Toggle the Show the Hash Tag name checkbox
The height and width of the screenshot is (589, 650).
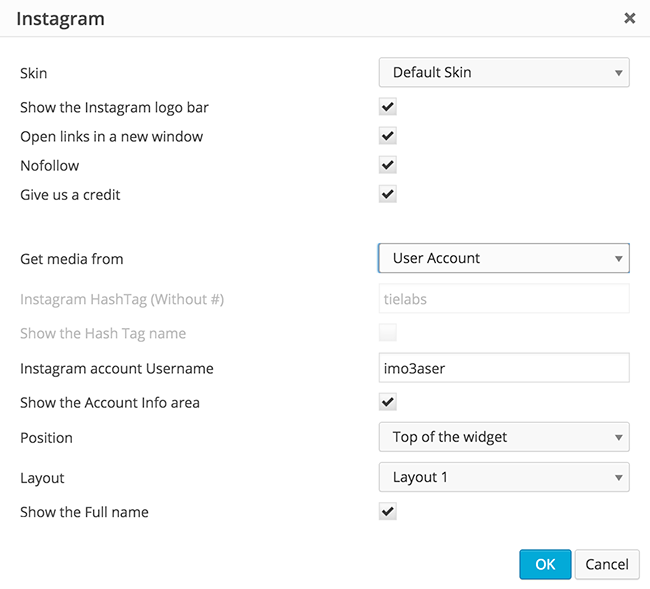(388, 333)
